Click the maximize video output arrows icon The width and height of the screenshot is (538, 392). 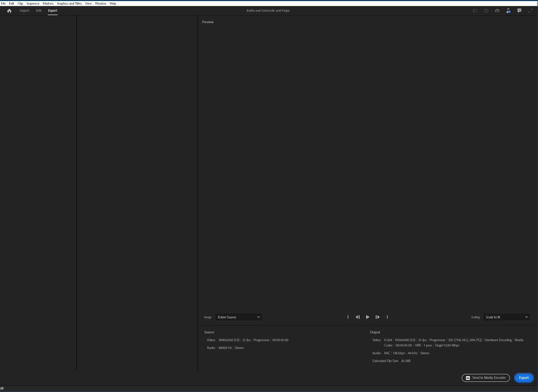[530, 11]
